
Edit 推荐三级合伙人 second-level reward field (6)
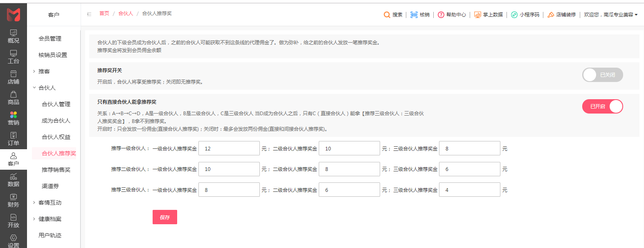(349, 190)
